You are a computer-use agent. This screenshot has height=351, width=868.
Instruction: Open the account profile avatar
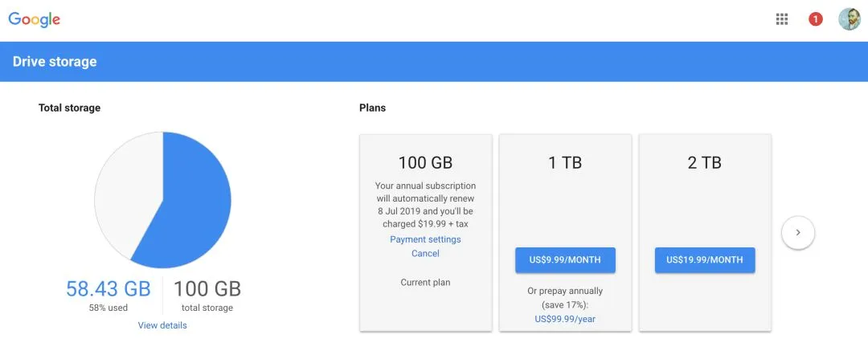pyautogui.click(x=849, y=19)
